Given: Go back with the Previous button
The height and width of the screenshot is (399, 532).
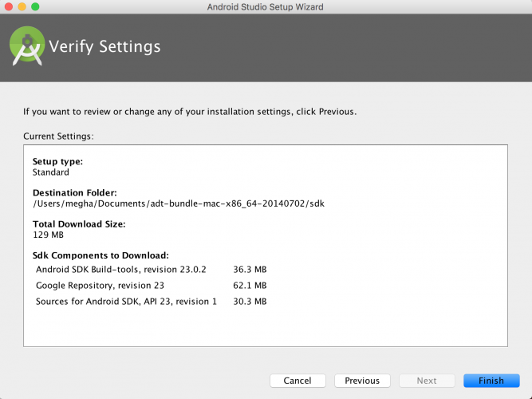Looking at the screenshot, I should (362, 381).
